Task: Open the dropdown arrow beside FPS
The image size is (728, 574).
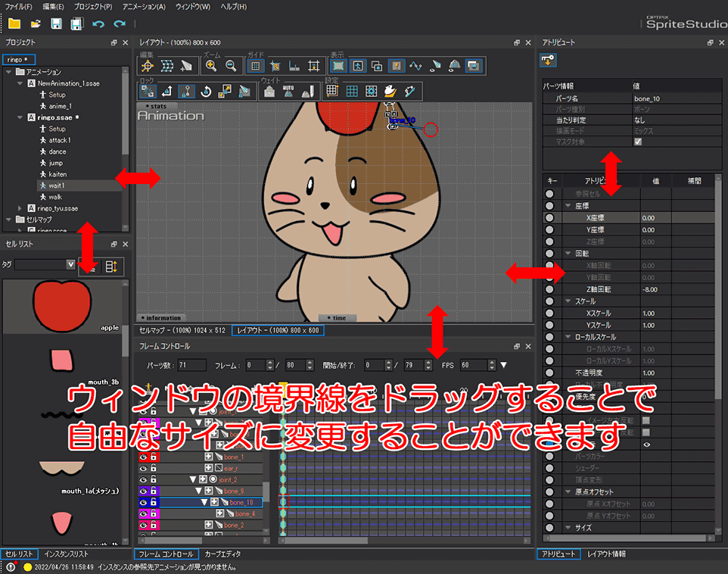Action: 504,365
